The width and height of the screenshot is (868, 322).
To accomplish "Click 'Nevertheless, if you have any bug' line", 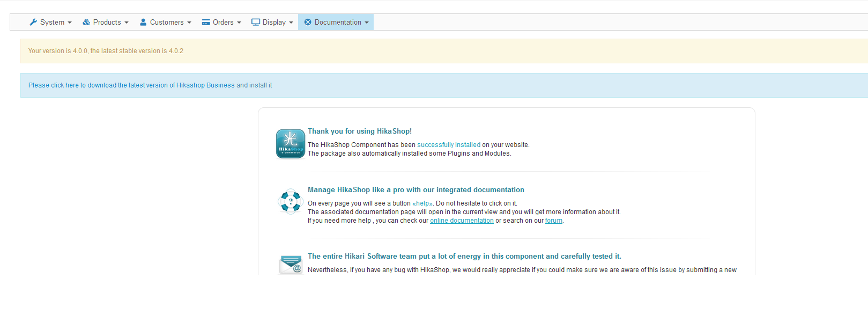I will [x=522, y=270].
